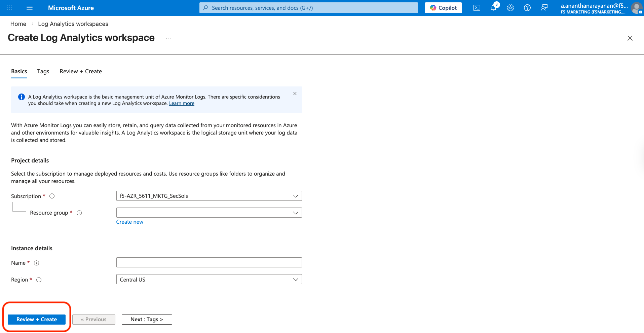Open portal settings gear
Screen dimensions: 644x333
510,8
